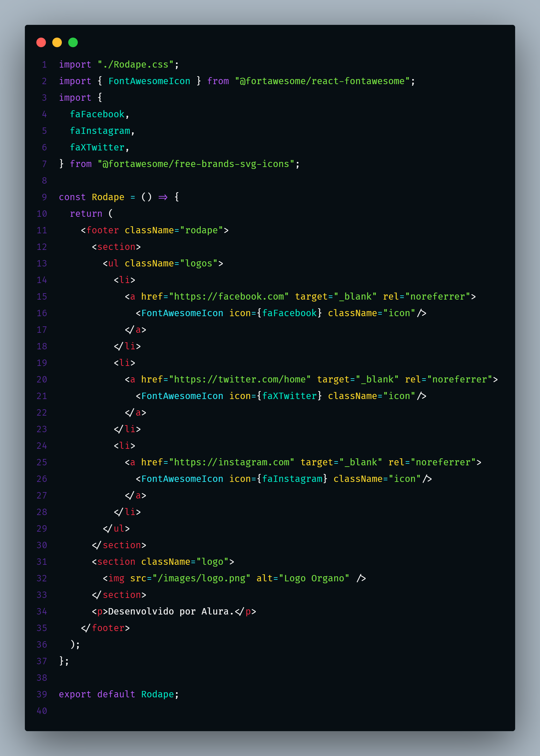The width and height of the screenshot is (540, 756).
Task: Click faXTwitter on line 6
Action: 97,147
